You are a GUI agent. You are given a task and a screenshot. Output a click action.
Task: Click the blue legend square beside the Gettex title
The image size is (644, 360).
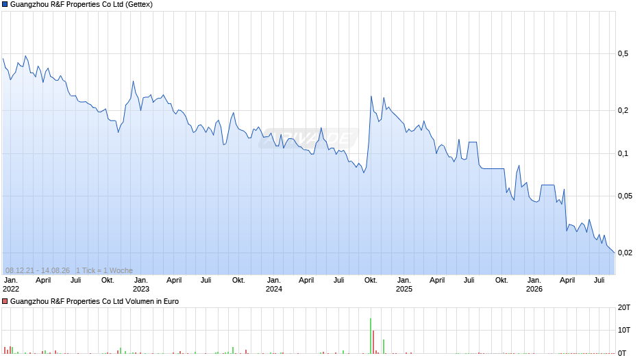point(5,5)
